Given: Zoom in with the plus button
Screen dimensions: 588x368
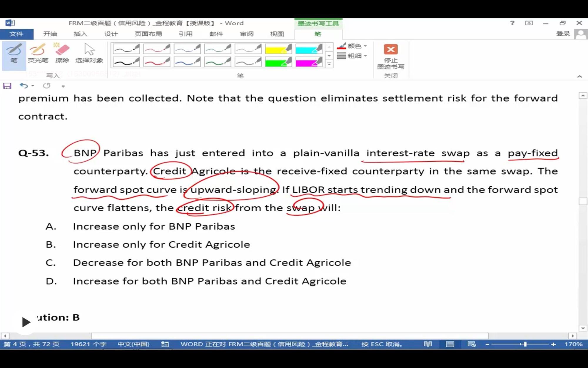Looking at the screenshot, I should (x=553, y=344).
